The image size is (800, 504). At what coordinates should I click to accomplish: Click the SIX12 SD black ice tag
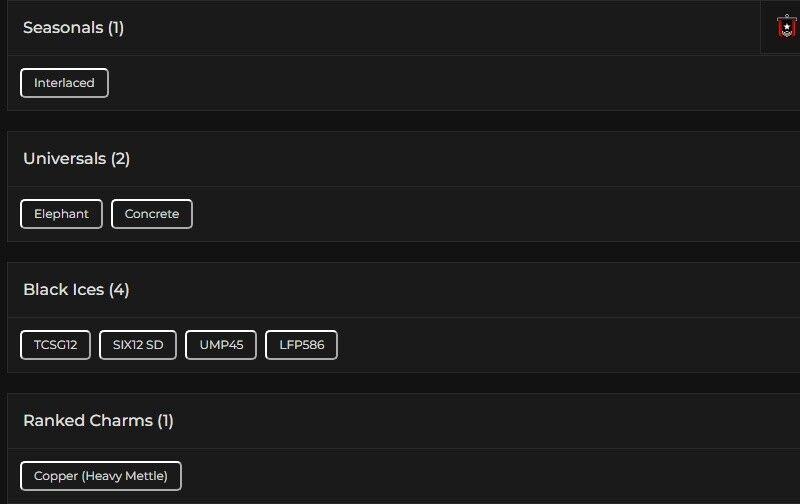138,345
